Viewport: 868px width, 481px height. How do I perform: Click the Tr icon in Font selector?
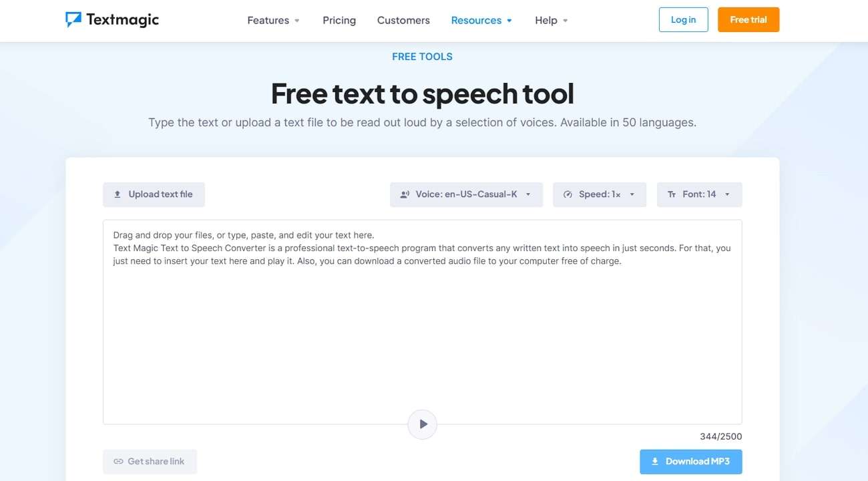tap(672, 194)
